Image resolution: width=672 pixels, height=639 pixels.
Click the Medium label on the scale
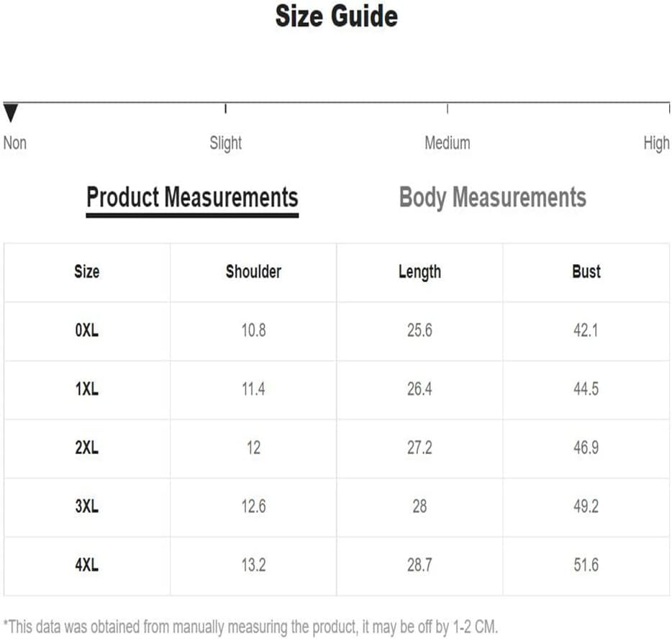coord(447,142)
